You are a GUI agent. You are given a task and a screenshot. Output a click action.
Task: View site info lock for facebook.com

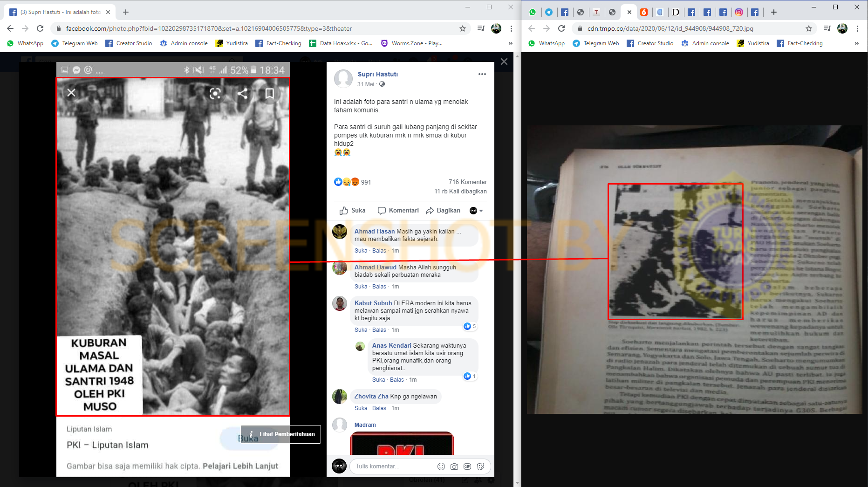click(x=59, y=28)
